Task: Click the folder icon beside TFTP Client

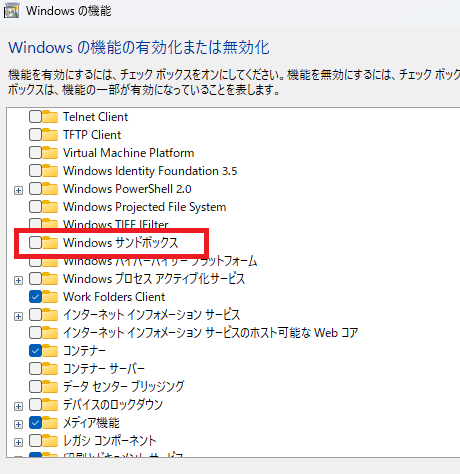Action: tap(50, 135)
